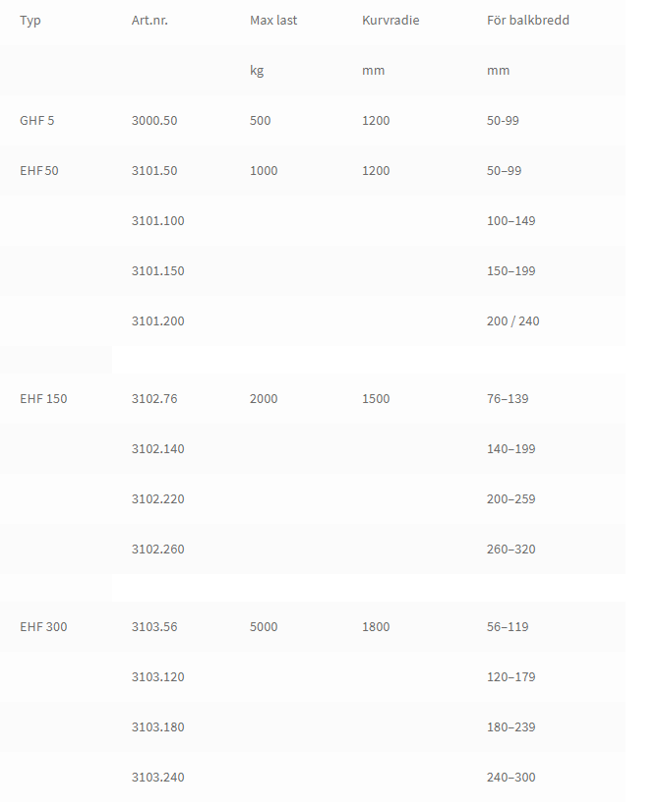
Task: Select the EHF 300 type cell
Action: click(43, 627)
